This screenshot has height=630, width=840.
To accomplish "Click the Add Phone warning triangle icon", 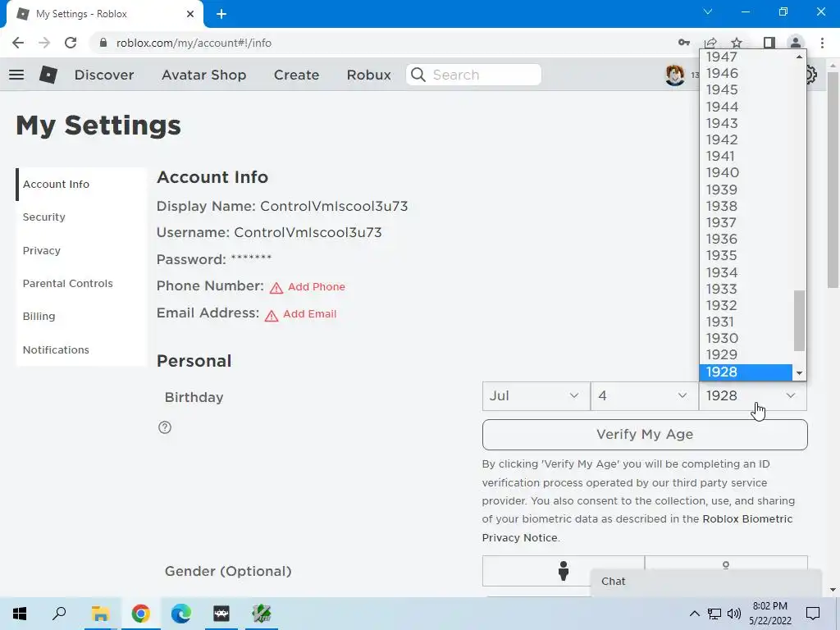I will click(x=276, y=288).
